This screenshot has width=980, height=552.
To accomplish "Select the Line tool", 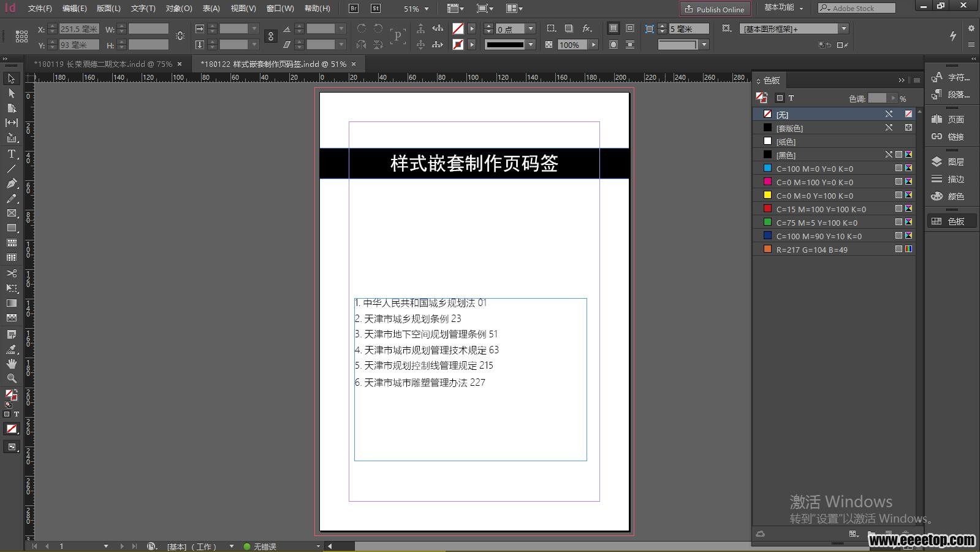I will [x=11, y=169].
